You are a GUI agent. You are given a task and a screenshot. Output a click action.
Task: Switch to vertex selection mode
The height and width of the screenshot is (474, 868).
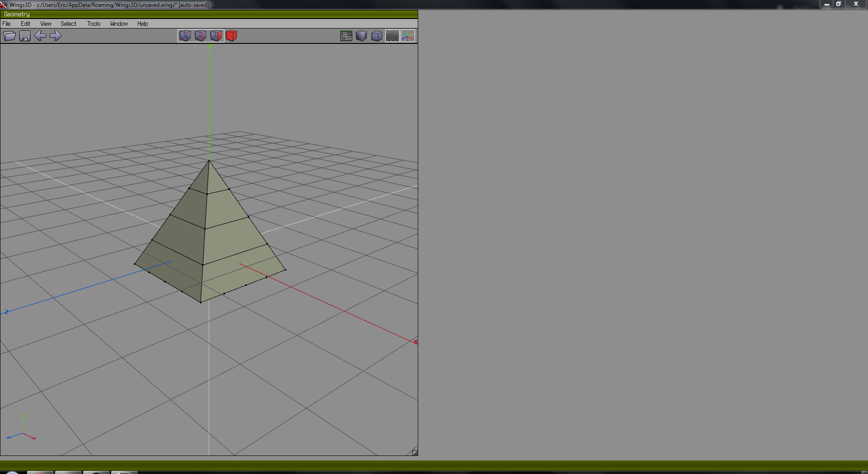(x=185, y=36)
